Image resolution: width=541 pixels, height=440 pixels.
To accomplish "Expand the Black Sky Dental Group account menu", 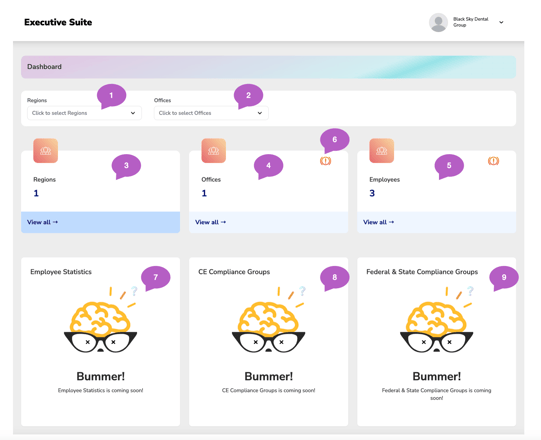I will 501,22.
